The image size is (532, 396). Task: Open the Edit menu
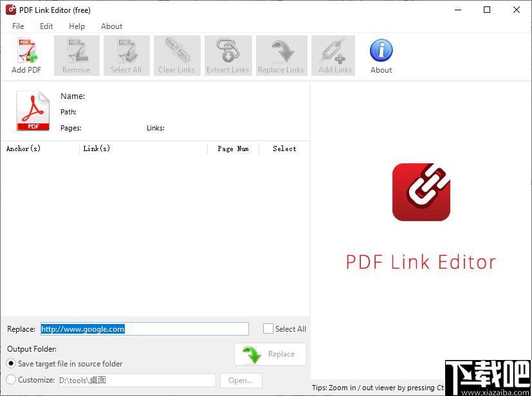46,26
